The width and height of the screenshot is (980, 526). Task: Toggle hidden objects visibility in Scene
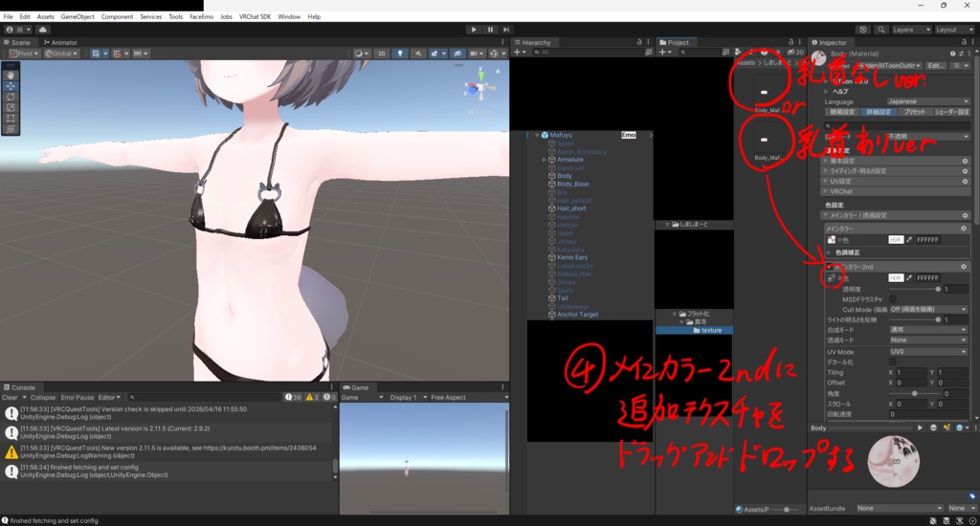pos(457,54)
